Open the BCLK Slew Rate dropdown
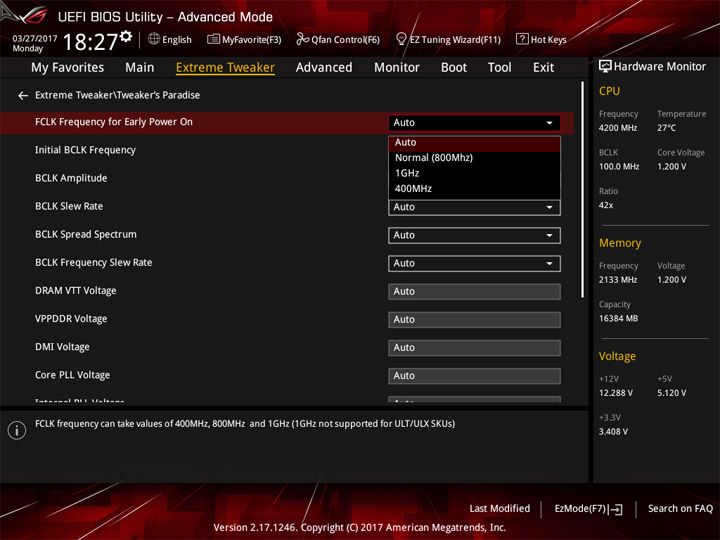The width and height of the screenshot is (720, 540). coord(474,208)
